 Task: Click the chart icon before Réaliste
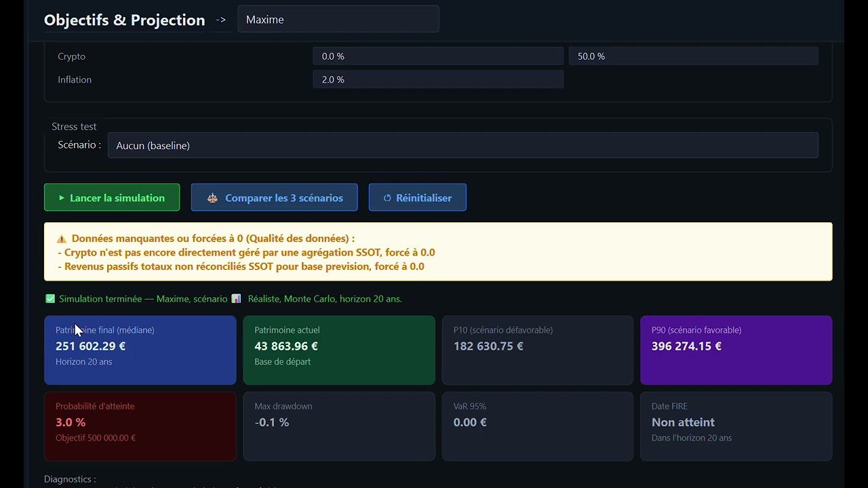(x=236, y=299)
